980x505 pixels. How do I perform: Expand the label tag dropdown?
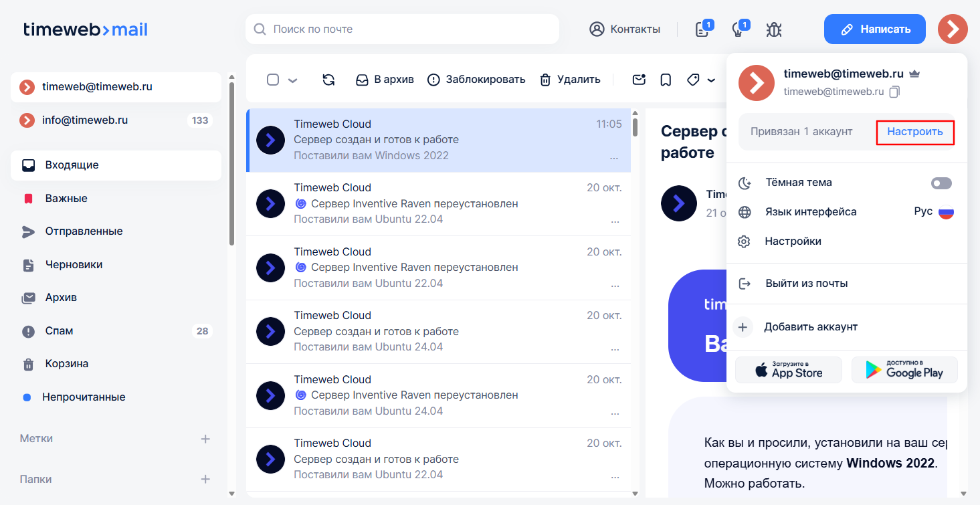(710, 80)
